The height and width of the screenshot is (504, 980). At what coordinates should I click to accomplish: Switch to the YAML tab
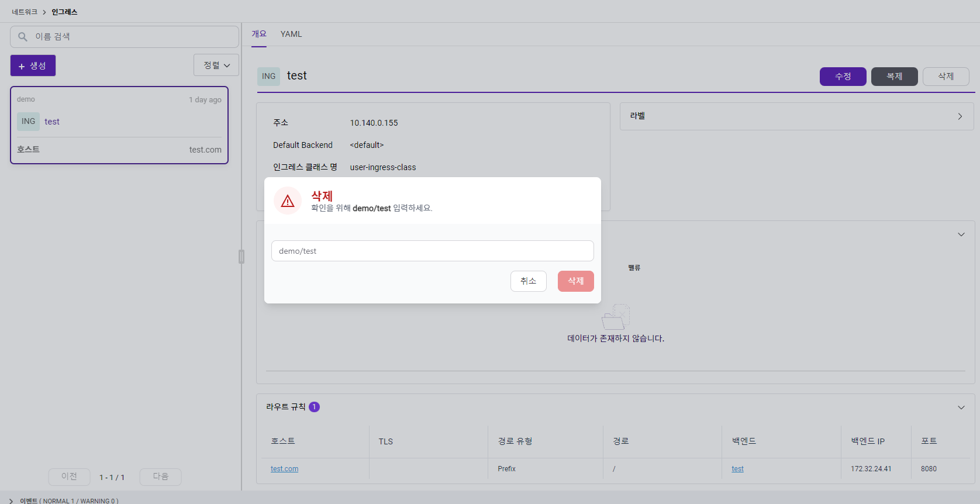coord(291,34)
